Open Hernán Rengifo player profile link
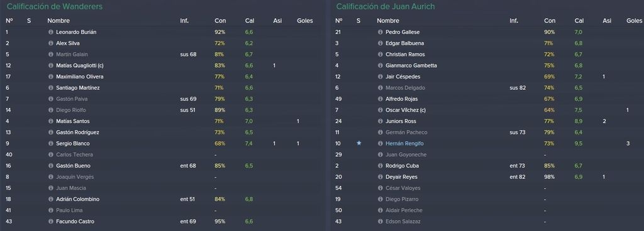 pos(404,143)
